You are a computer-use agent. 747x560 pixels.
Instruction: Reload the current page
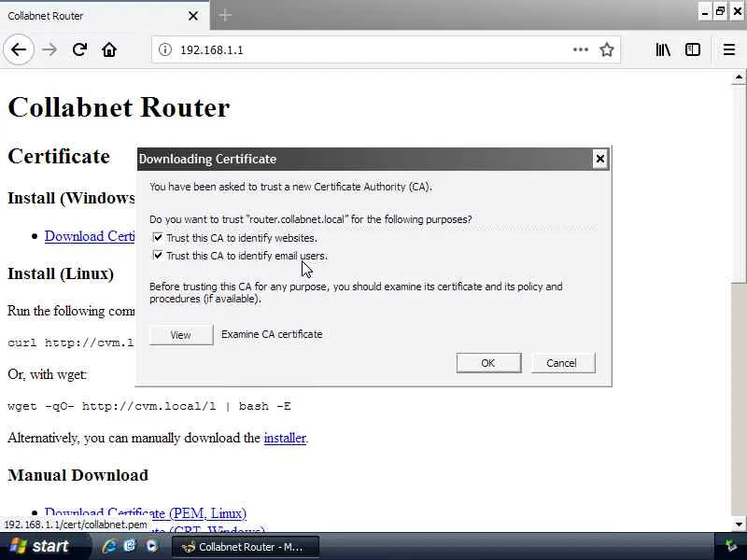[x=79, y=49]
